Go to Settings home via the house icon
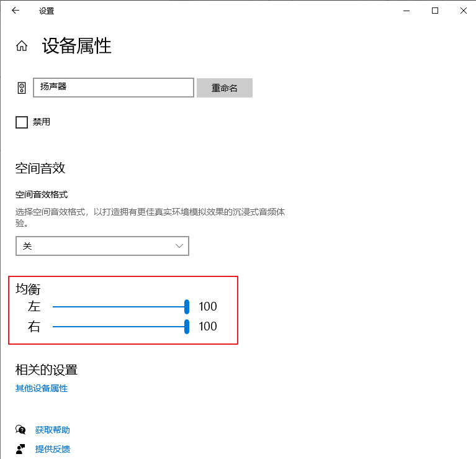This screenshot has width=476, height=459. tap(22, 46)
